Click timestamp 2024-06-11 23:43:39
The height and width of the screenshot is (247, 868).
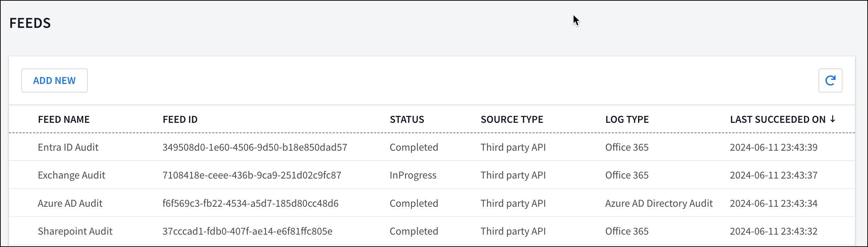coord(774,147)
